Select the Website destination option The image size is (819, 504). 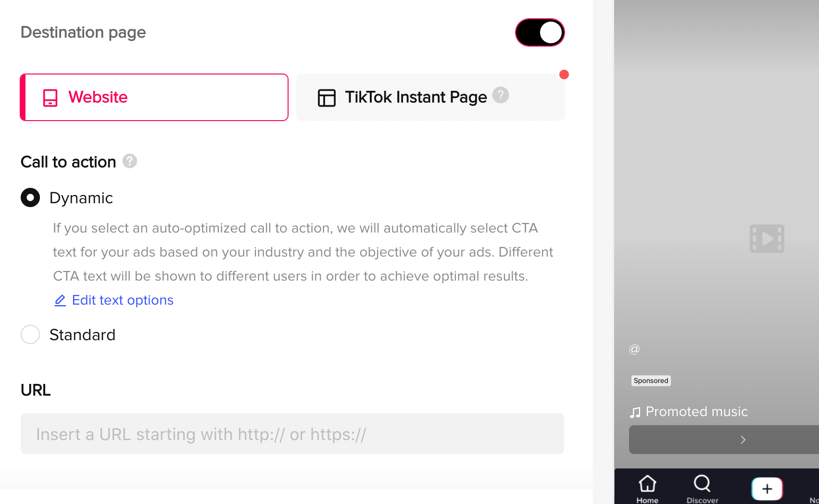(x=154, y=97)
